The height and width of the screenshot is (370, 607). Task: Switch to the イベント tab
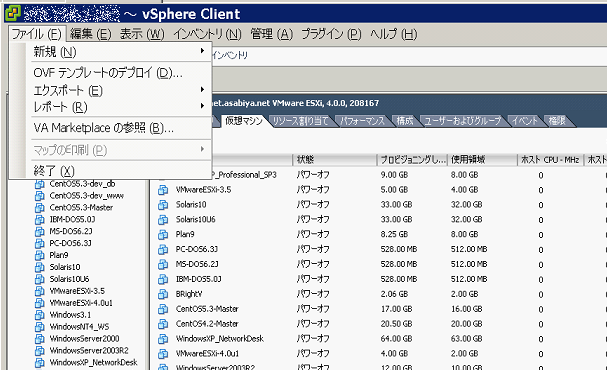tap(525, 121)
